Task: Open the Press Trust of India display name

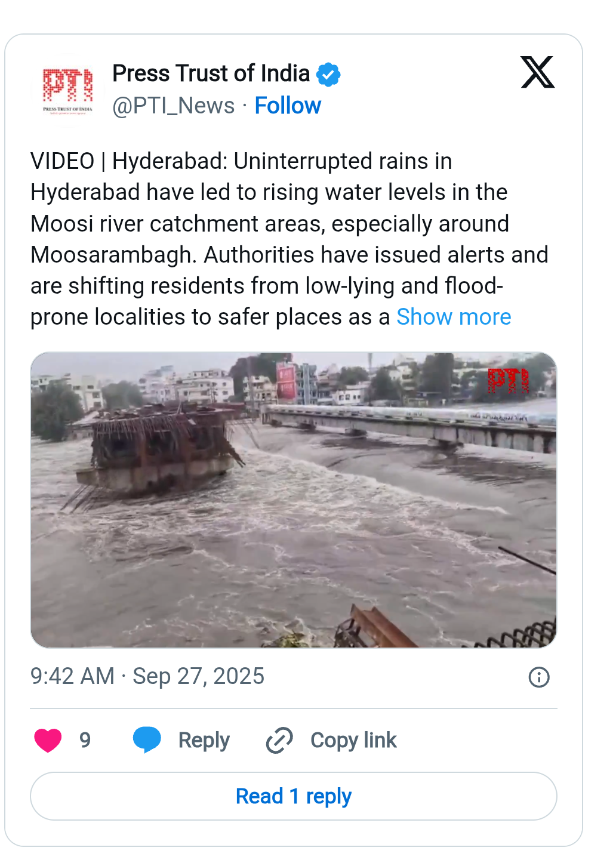Action: click(x=211, y=73)
